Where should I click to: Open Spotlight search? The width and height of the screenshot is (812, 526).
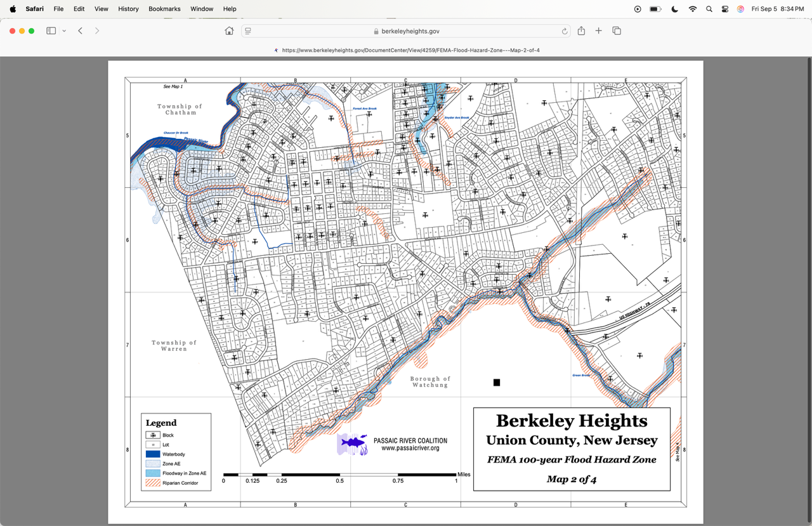(709, 9)
